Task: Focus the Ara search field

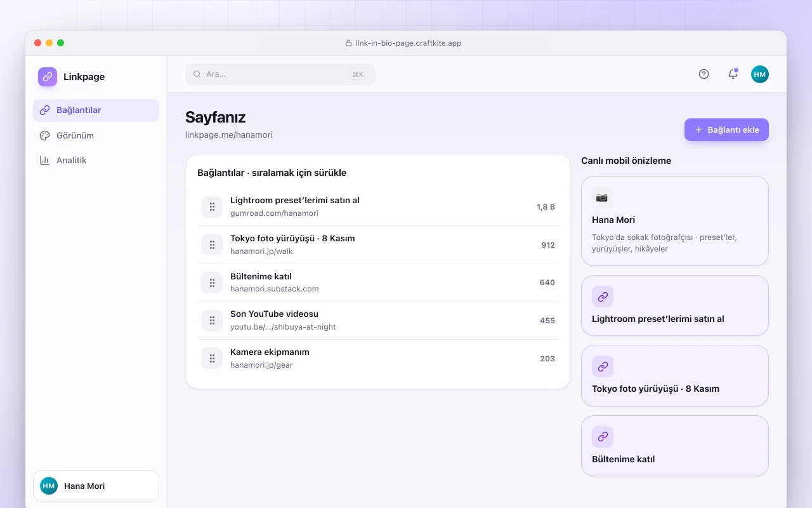Action: pyautogui.click(x=280, y=74)
